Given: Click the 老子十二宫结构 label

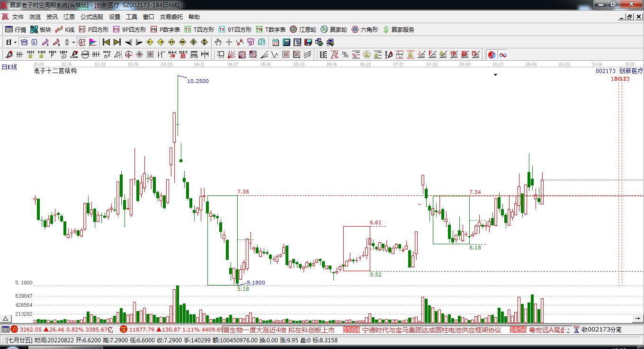Looking at the screenshot, I should click(55, 71).
